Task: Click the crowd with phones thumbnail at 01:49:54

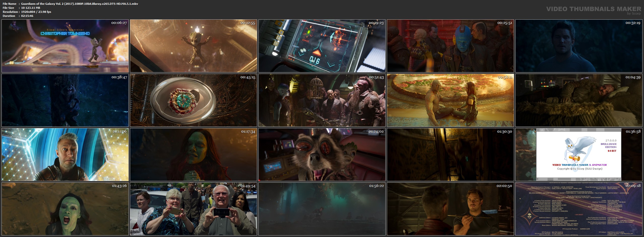Action: click(193, 209)
